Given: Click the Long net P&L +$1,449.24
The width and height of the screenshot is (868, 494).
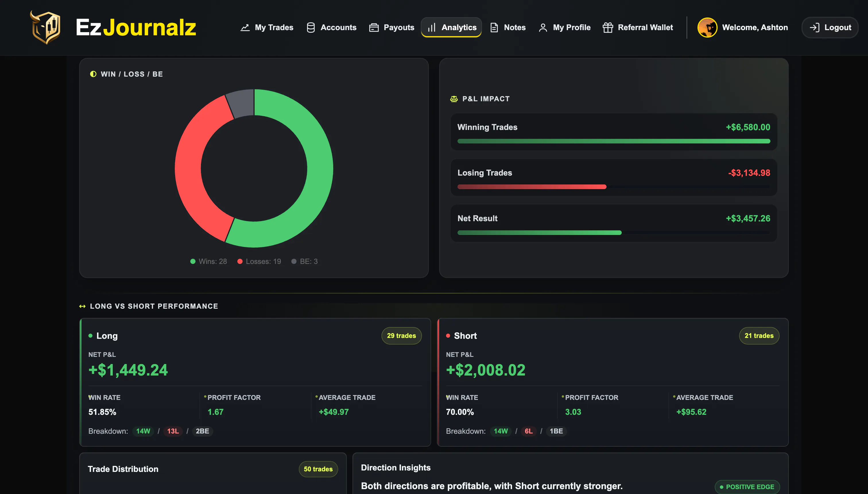Looking at the screenshot, I should 128,370.
